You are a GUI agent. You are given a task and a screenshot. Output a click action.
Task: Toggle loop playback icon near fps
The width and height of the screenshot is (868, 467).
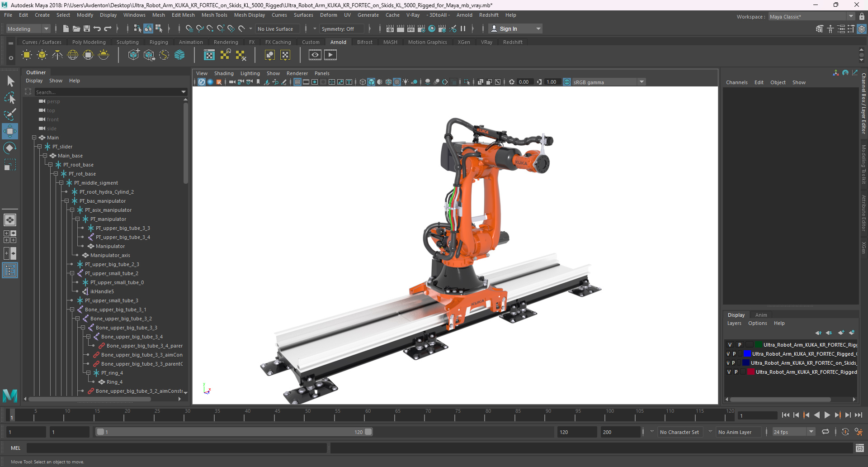click(x=826, y=432)
